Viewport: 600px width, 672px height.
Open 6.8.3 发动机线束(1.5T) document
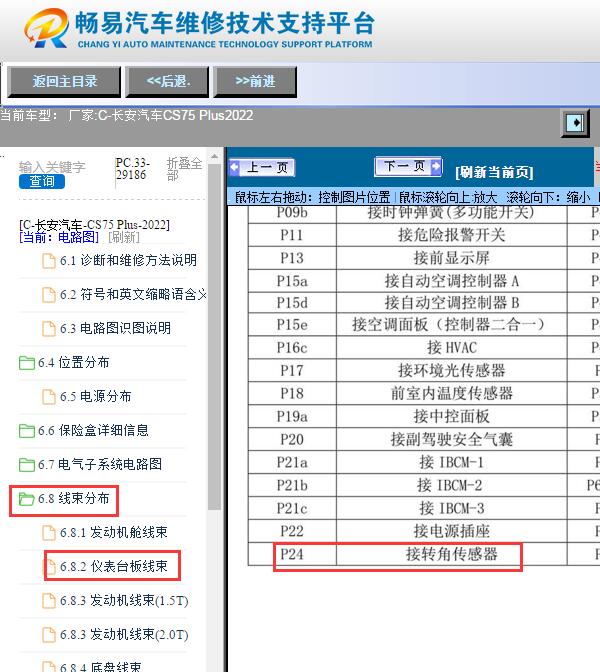[124, 600]
